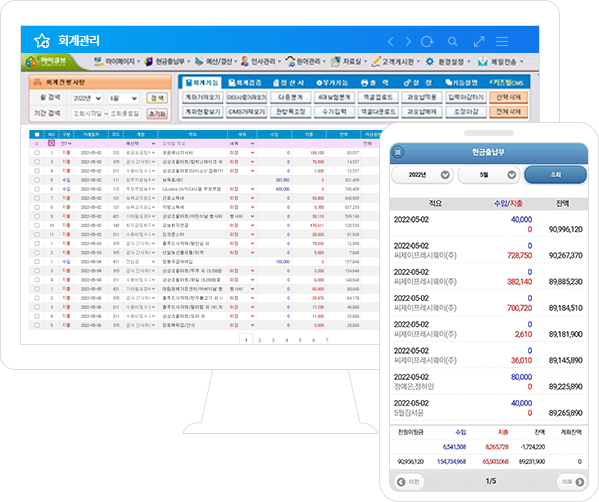
Task: Tap the mobile entry showing 정예은,정하민
Action: pos(489,382)
